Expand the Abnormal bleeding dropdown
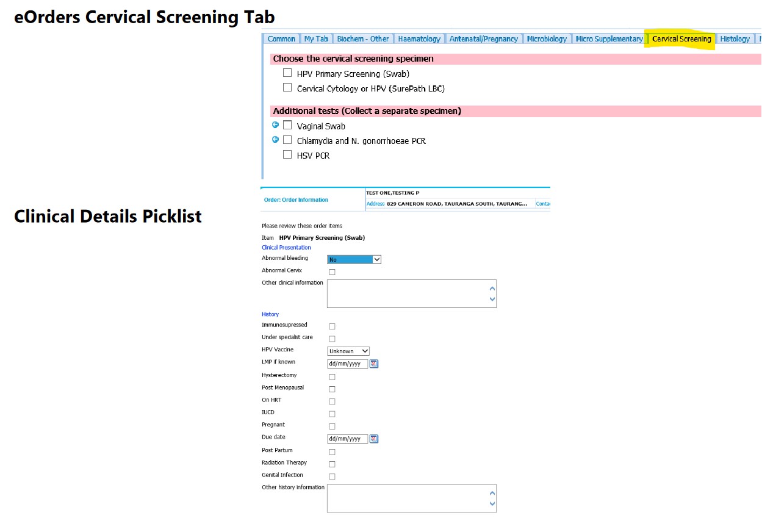Image resolution: width=762 pixels, height=532 pixels. (x=354, y=259)
